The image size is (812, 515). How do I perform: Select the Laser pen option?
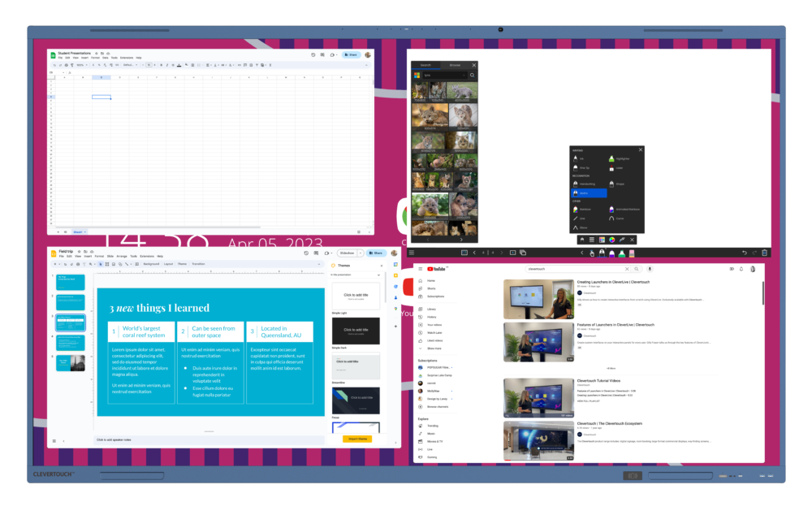[615, 168]
